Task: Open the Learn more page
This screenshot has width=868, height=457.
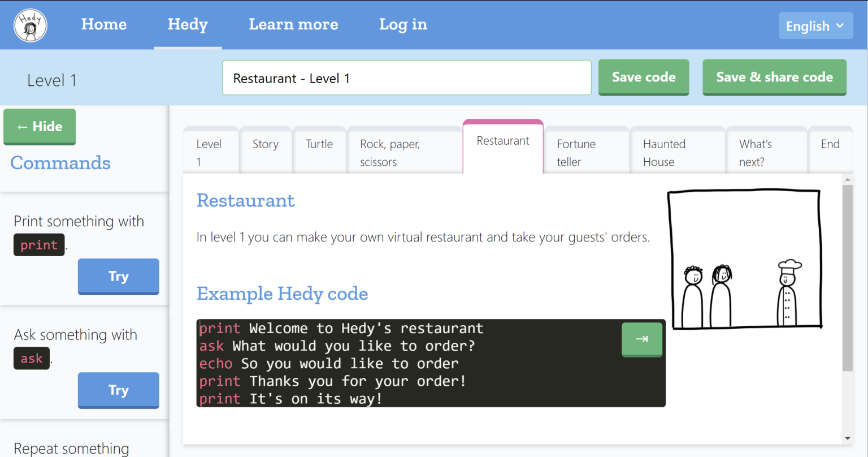Action: tap(293, 24)
